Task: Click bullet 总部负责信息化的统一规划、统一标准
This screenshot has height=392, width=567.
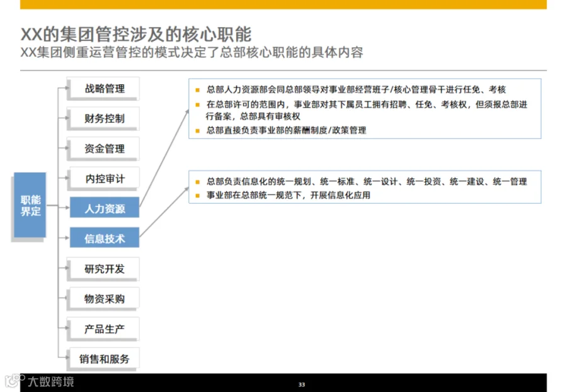Action: (366, 181)
